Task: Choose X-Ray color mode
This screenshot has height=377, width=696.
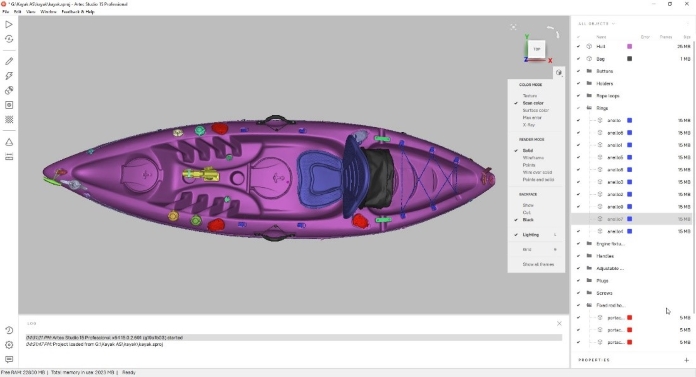Action: click(529, 125)
